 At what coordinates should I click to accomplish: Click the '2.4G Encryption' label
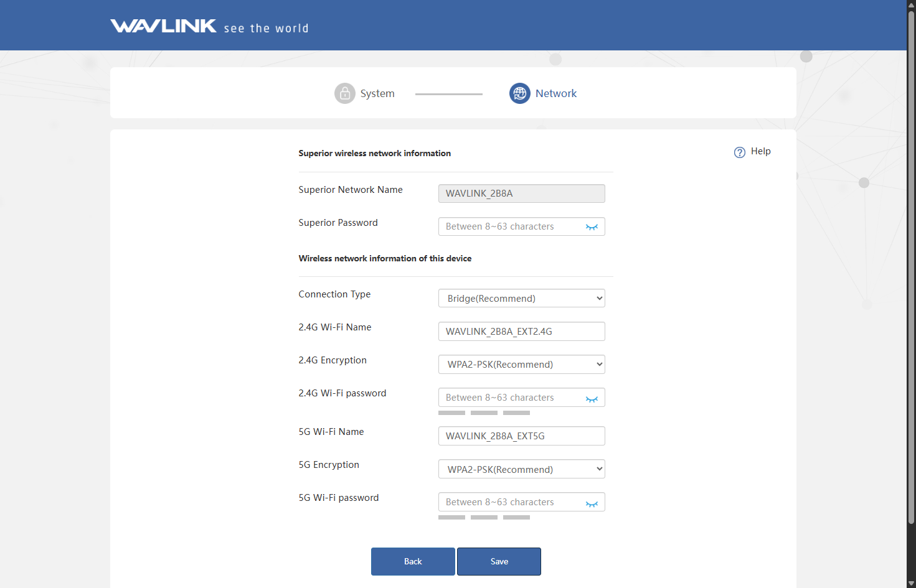(x=333, y=360)
